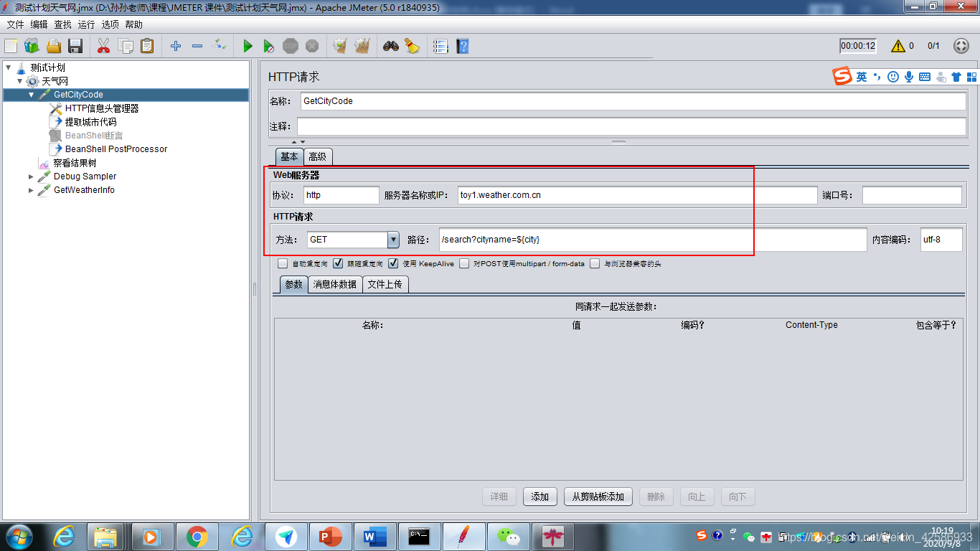This screenshot has width=980, height=551.
Task: Click the Reset Search yellow brush icon
Action: 412,46
